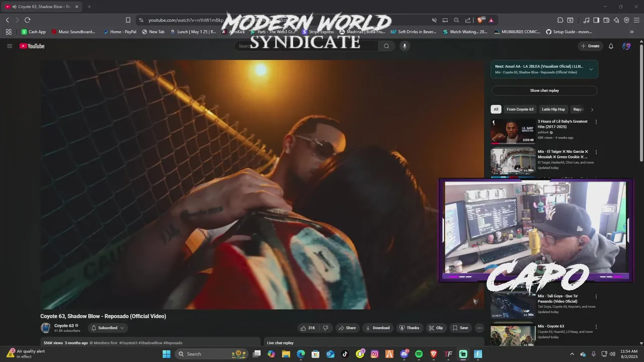Show hidden system tray icons chevron
Viewport: 644px width, 362px height.
pyautogui.click(x=572, y=354)
